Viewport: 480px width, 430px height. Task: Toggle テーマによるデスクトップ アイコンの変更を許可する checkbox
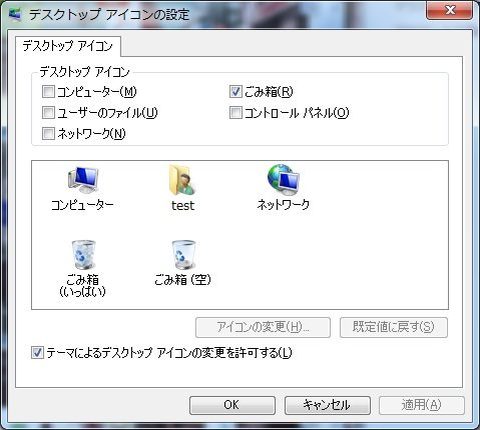(37, 352)
